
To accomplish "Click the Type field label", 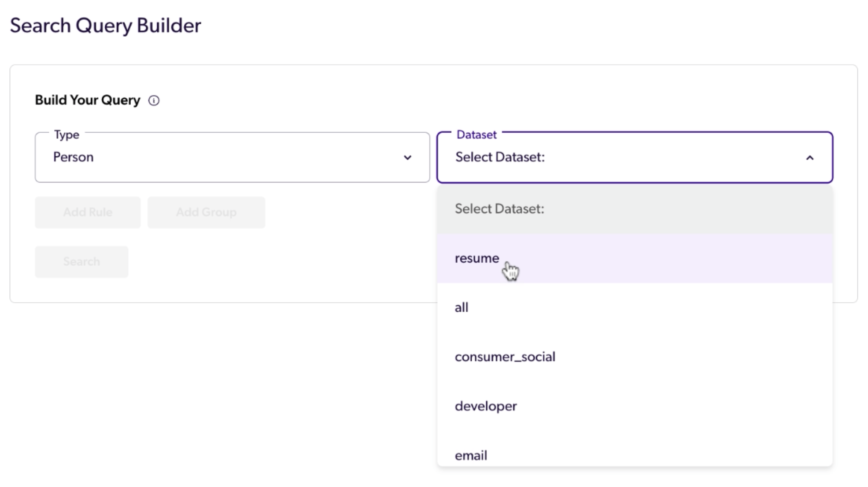I will coord(66,135).
